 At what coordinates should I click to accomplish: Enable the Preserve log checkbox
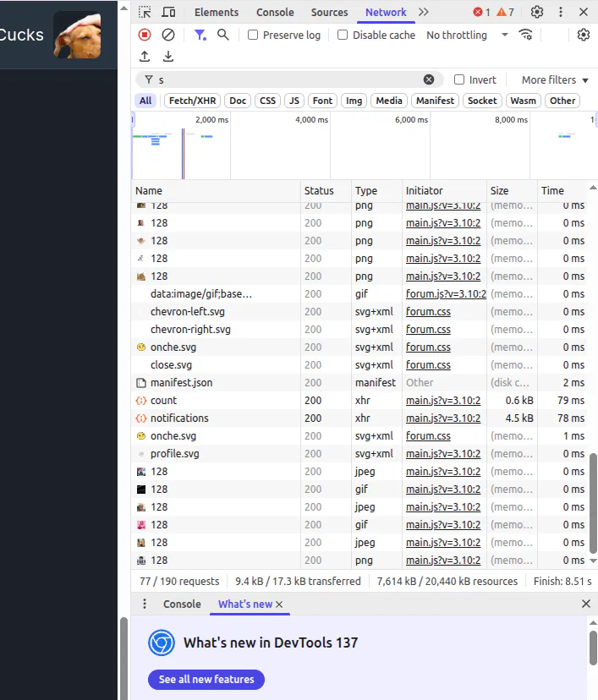coord(253,35)
